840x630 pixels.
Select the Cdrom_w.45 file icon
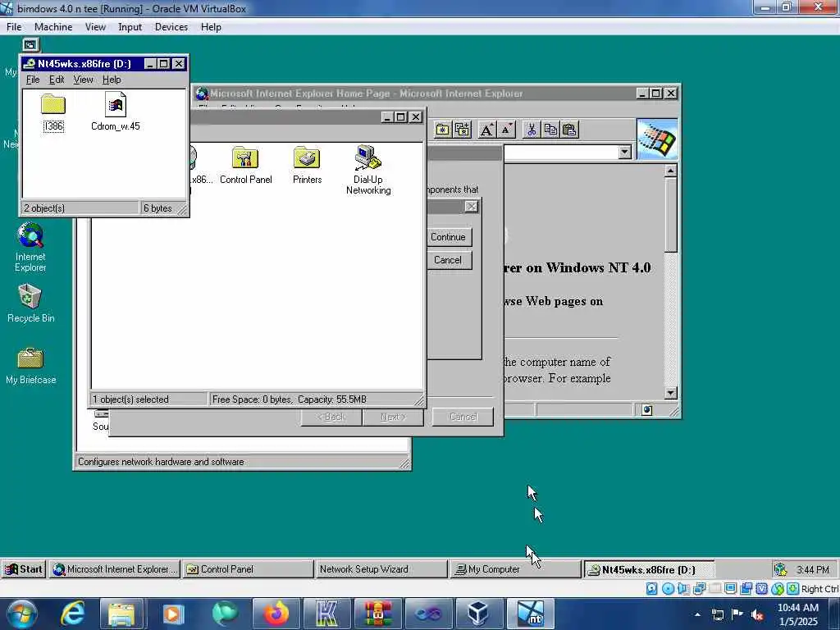pos(115,112)
